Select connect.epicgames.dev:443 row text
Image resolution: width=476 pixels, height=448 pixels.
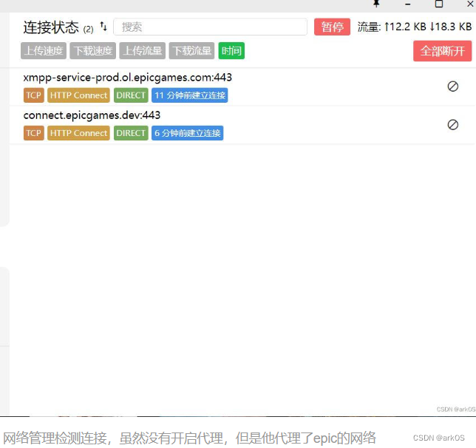pos(92,115)
